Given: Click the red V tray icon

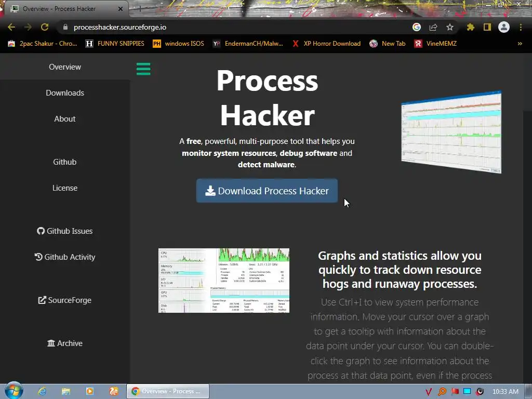Looking at the screenshot, I should 429,392.
